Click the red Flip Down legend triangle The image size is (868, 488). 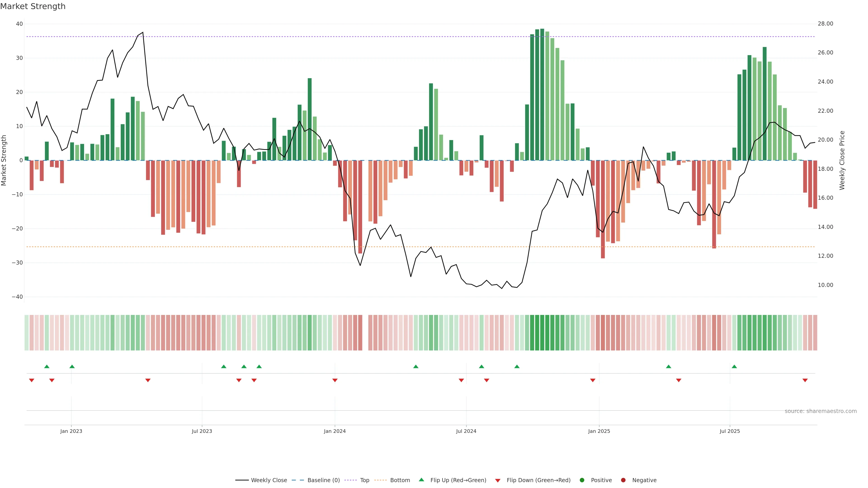[498, 480]
